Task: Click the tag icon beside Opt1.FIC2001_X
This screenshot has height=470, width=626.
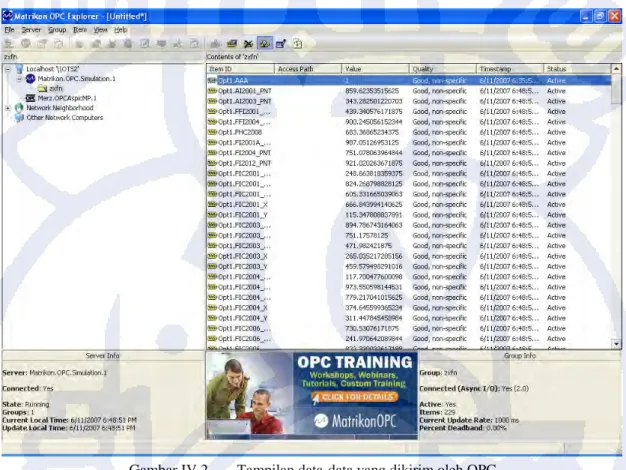Action: [x=212, y=204]
